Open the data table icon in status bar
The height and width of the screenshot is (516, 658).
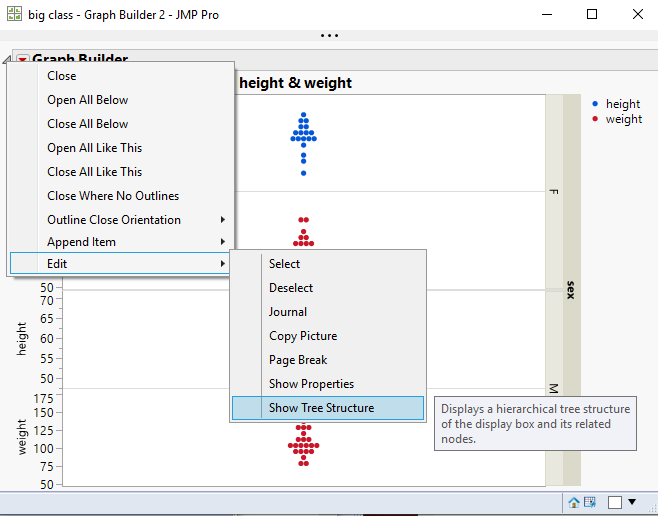590,502
